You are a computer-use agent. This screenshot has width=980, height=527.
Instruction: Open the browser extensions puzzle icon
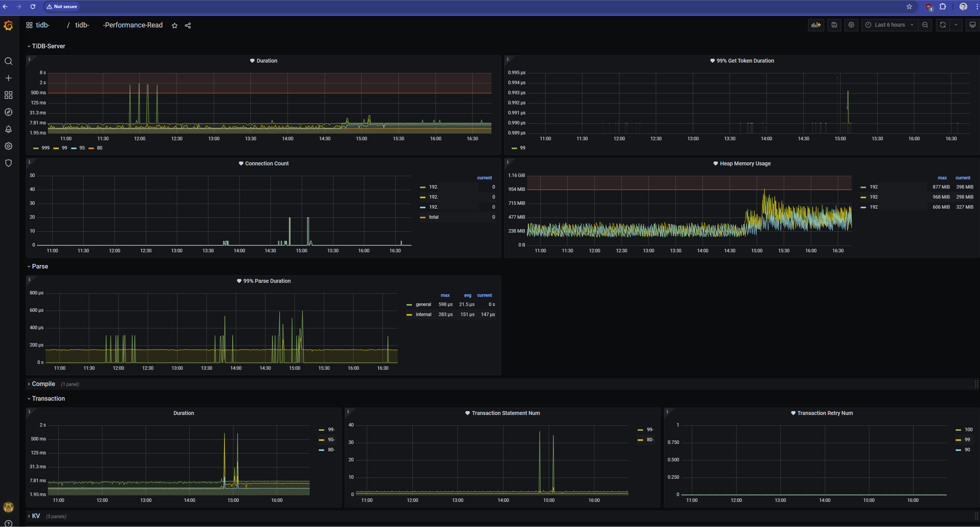943,7
